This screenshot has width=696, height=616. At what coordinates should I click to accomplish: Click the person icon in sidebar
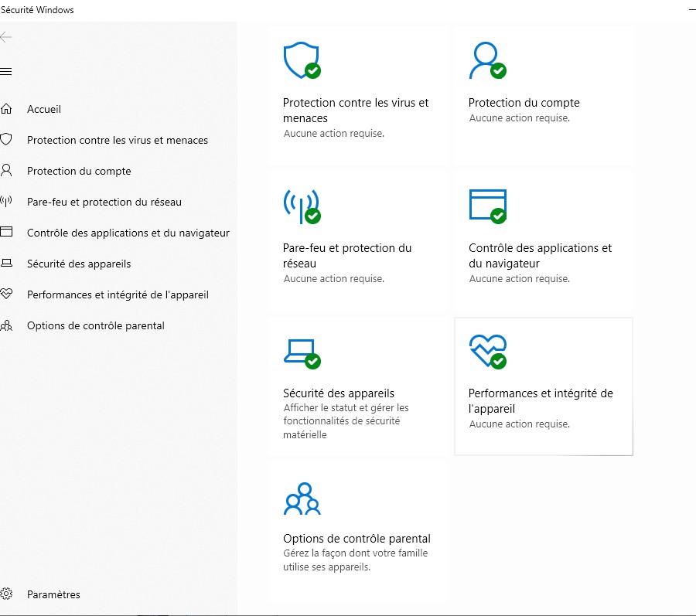point(6,170)
